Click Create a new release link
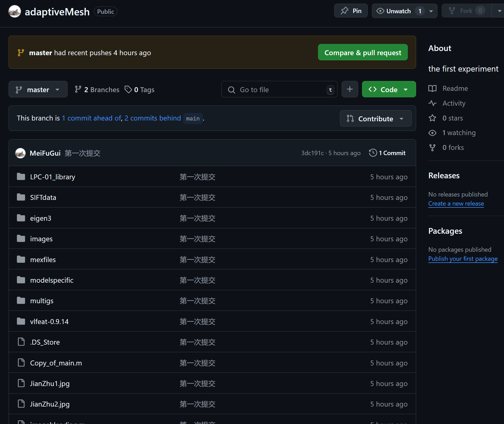The height and width of the screenshot is (424, 504). coord(456,204)
